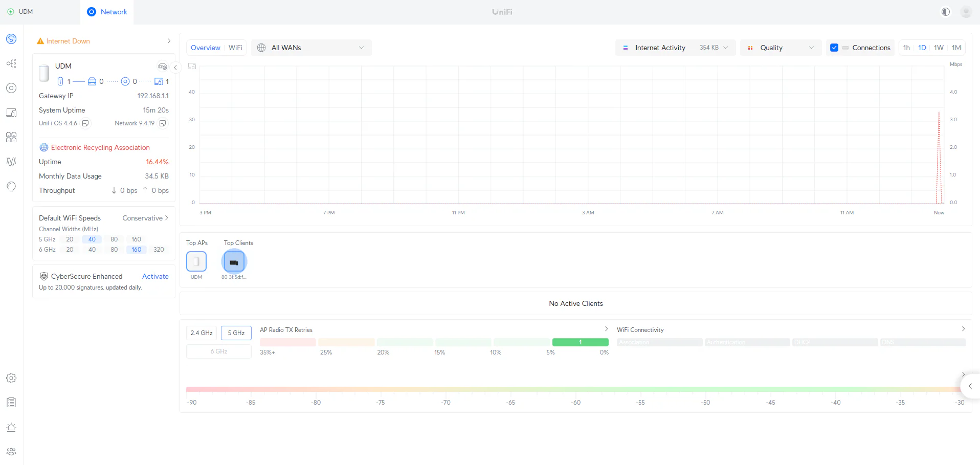
Task: Open the UniFi Devices sidebar icon
Action: [x=11, y=88]
